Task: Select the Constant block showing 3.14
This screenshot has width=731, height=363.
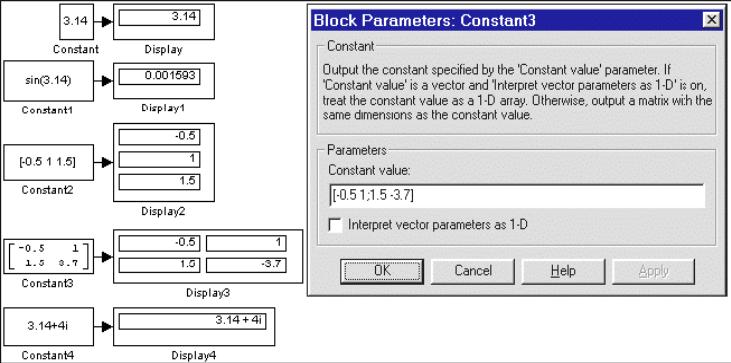Action: tap(76, 22)
